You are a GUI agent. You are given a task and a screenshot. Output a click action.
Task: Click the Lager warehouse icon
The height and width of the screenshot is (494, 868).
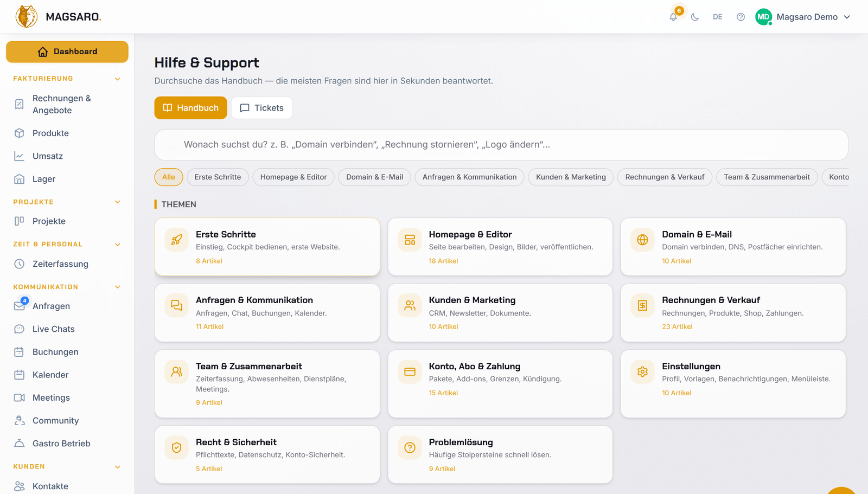pyautogui.click(x=20, y=179)
